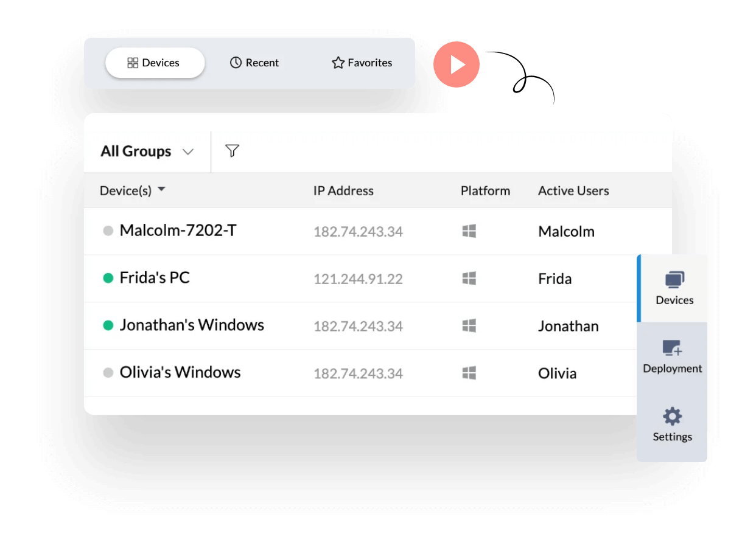This screenshot has width=756, height=551.
Task: Click active user Malcolm
Action: tap(566, 232)
